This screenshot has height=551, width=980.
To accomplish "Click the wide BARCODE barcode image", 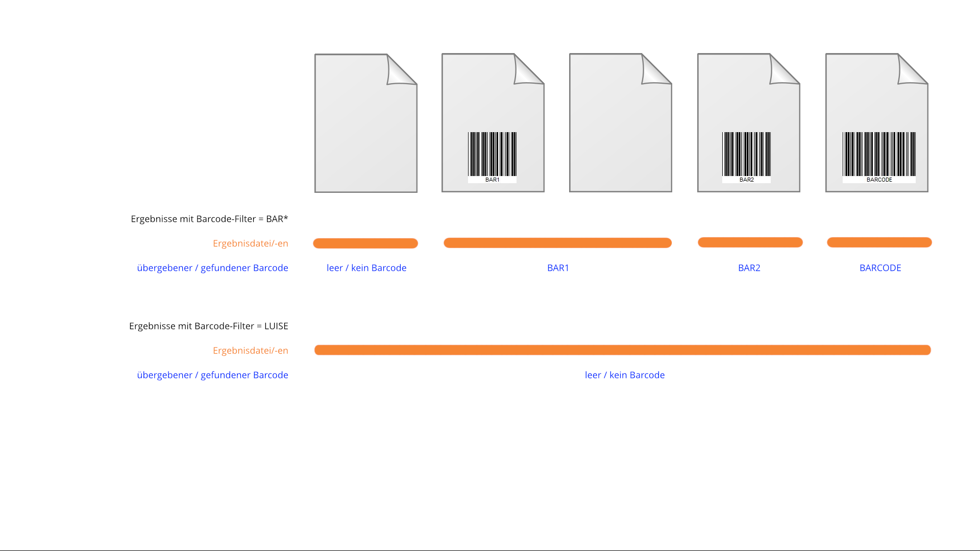I will point(879,155).
